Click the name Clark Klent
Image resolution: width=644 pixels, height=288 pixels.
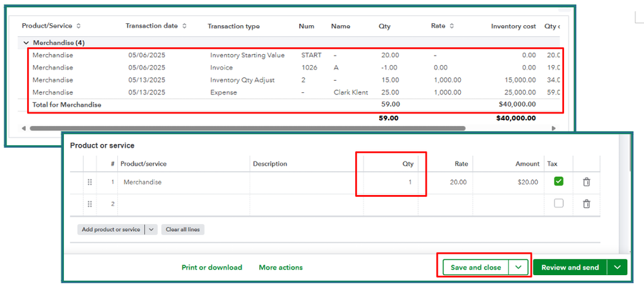point(351,92)
